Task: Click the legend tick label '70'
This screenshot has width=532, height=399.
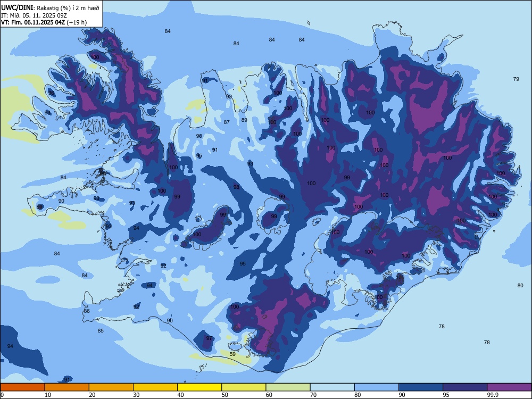Action: coord(313,395)
